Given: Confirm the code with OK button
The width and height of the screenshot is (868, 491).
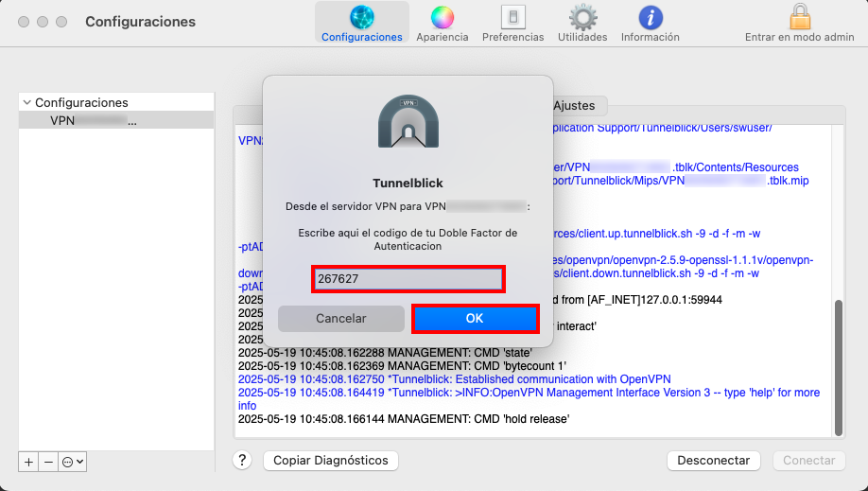Looking at the screenshot, I should click(475, 319).
